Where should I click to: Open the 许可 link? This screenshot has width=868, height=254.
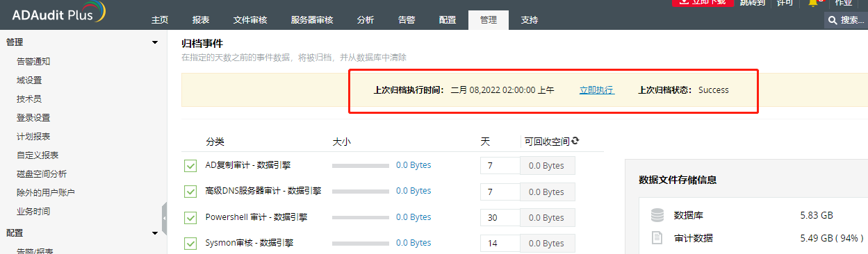point(784,3)
